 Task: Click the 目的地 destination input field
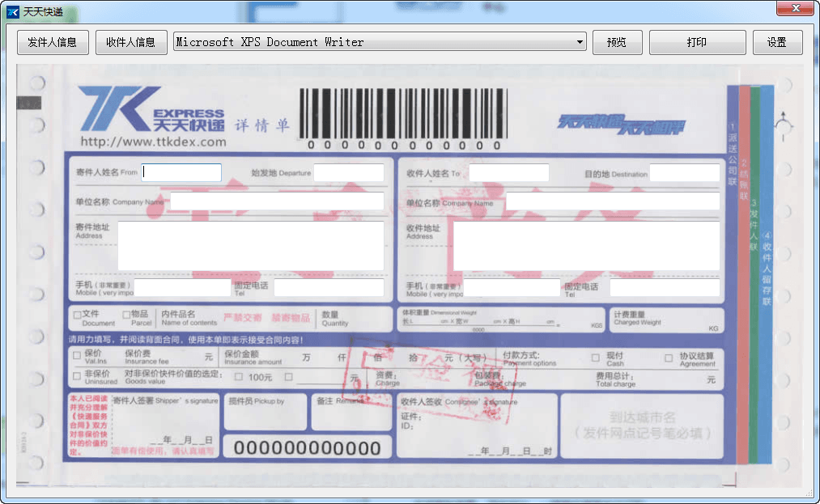684,172
